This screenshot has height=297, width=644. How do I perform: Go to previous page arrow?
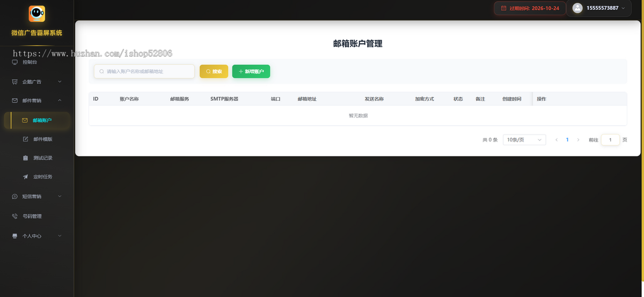point(557,140)
